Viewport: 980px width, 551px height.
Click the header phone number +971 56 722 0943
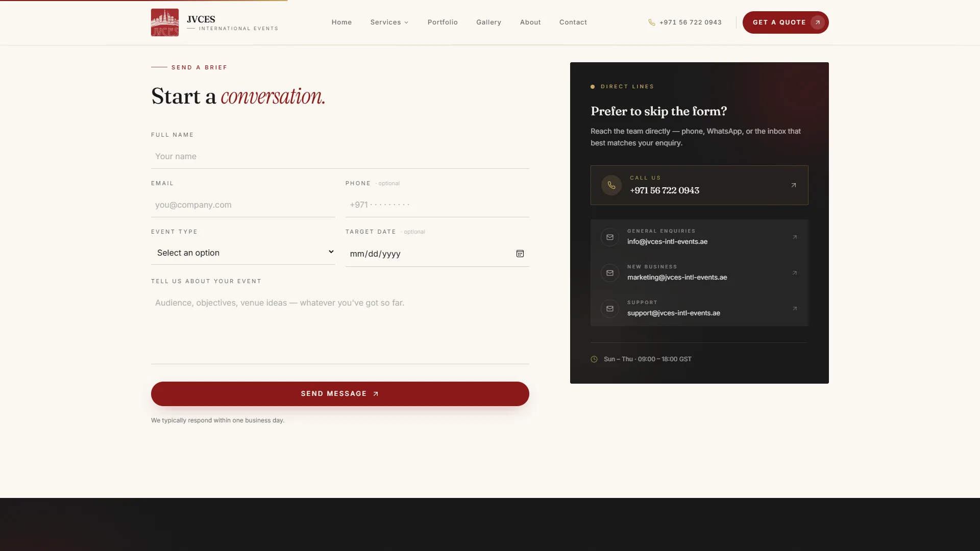point(691,22)
